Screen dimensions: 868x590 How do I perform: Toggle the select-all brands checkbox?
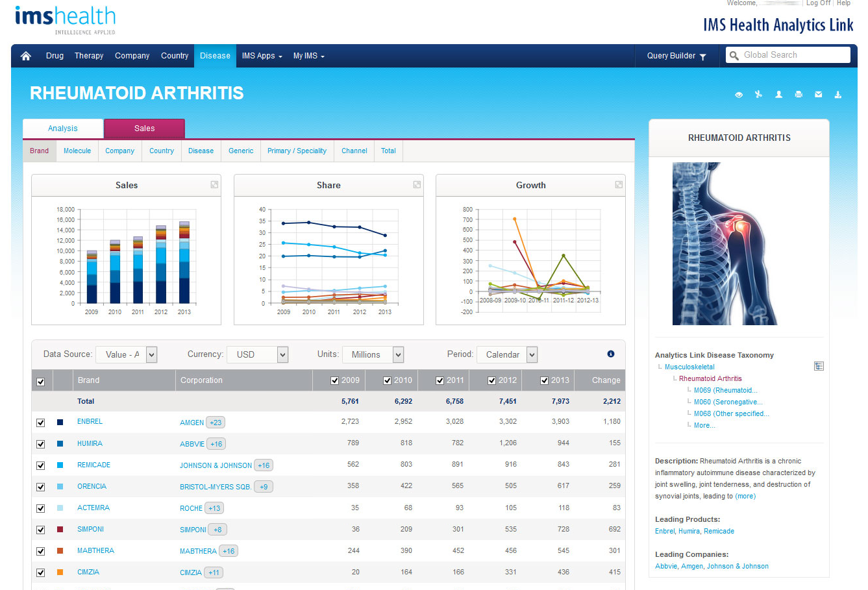coord(41,381)
